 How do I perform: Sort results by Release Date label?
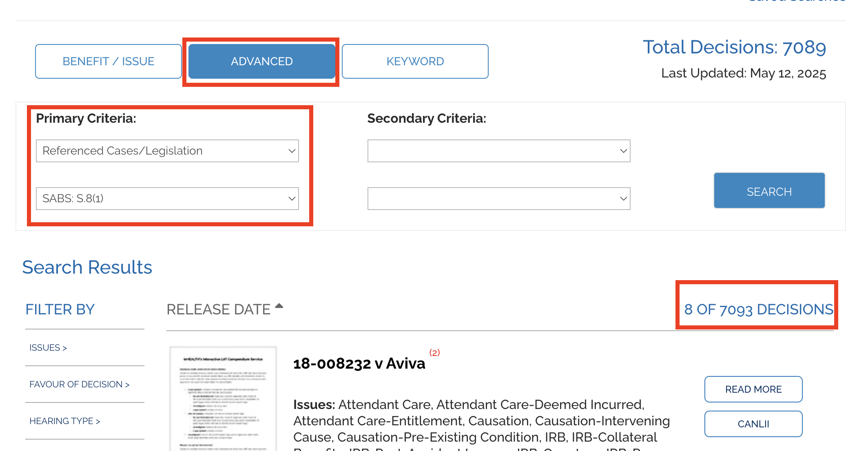pos(219,310)
